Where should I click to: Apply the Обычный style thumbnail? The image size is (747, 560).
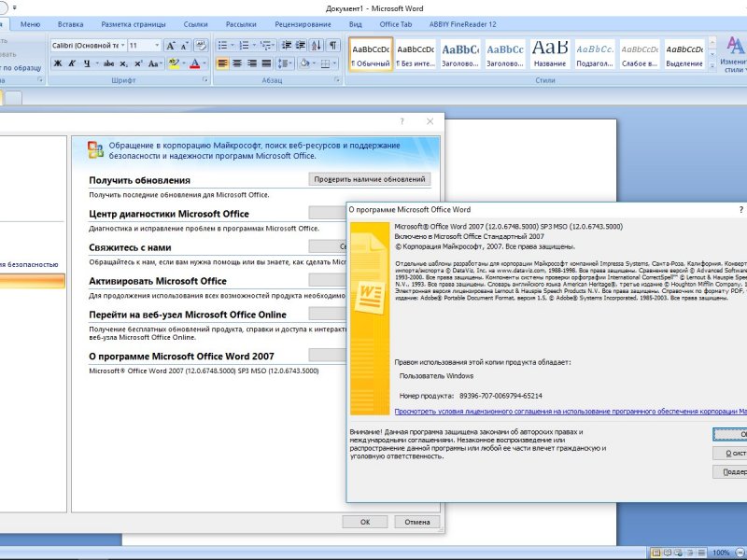click(x=371, y=55)
